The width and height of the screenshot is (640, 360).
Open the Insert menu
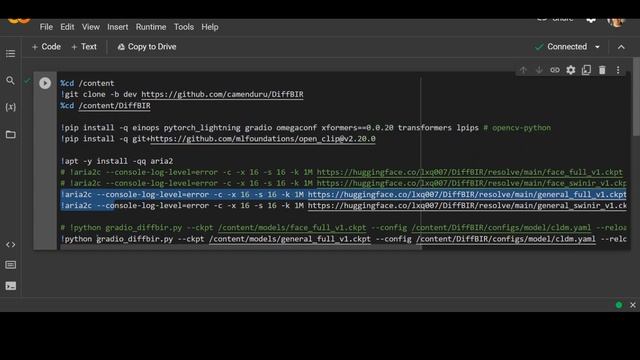click(118, 27)
